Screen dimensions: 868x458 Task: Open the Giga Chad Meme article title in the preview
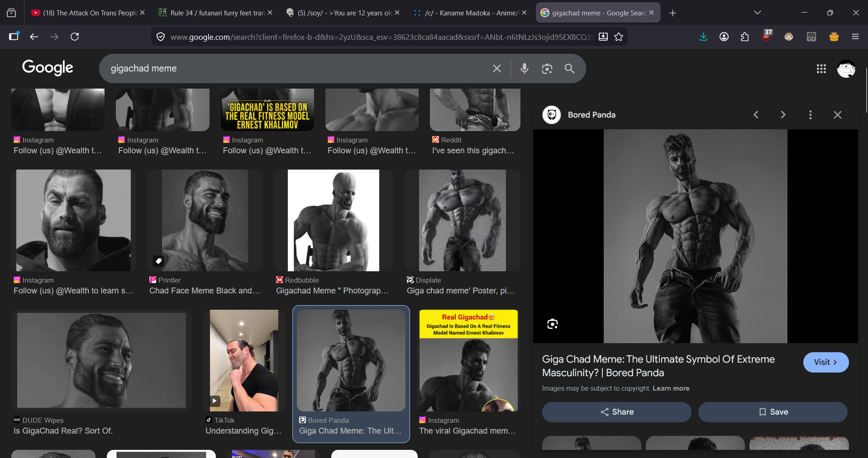[658, 366]
